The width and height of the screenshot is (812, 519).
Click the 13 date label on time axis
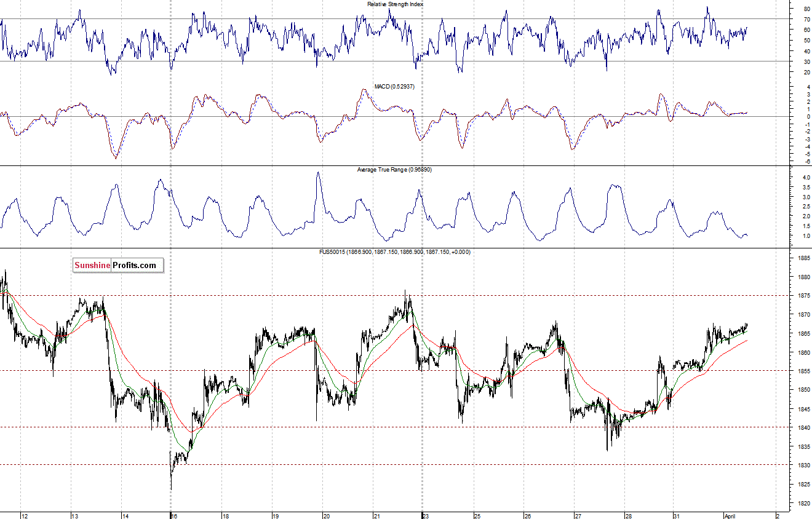[x=74, y=516]
